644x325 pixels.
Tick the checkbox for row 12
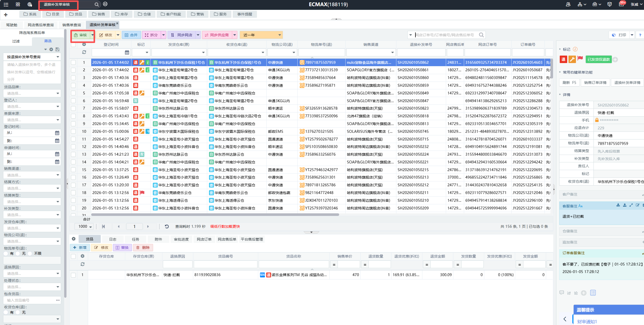73,147
